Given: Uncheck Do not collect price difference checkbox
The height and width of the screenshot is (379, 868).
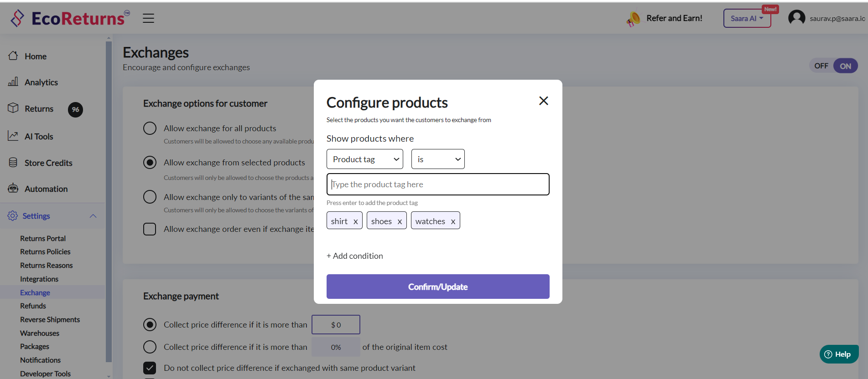Looking at the screenshot, I should click(x=150, y=368).
